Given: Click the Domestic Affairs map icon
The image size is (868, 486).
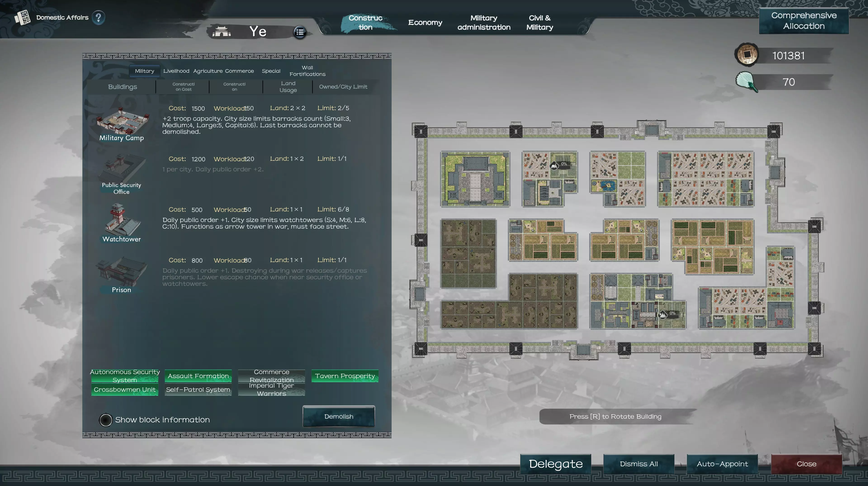Looking at the screenshot, I should [22, 17].
